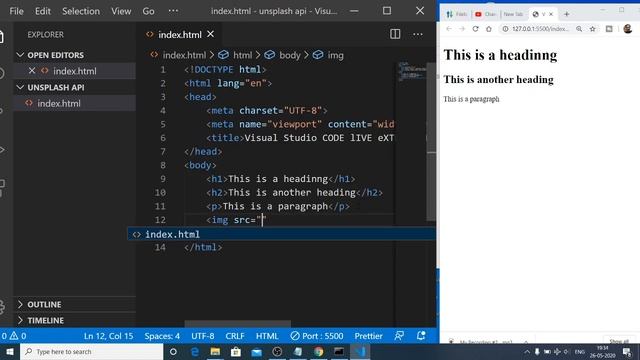
Task: Bookmark this page with star icon
Action: click(x=593, y=29)
